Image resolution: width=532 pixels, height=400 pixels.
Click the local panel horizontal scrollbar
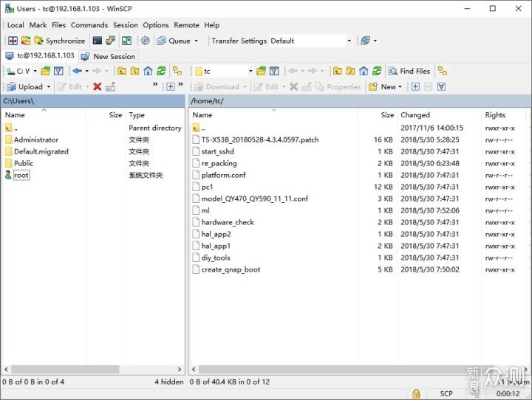coord(65,369)
